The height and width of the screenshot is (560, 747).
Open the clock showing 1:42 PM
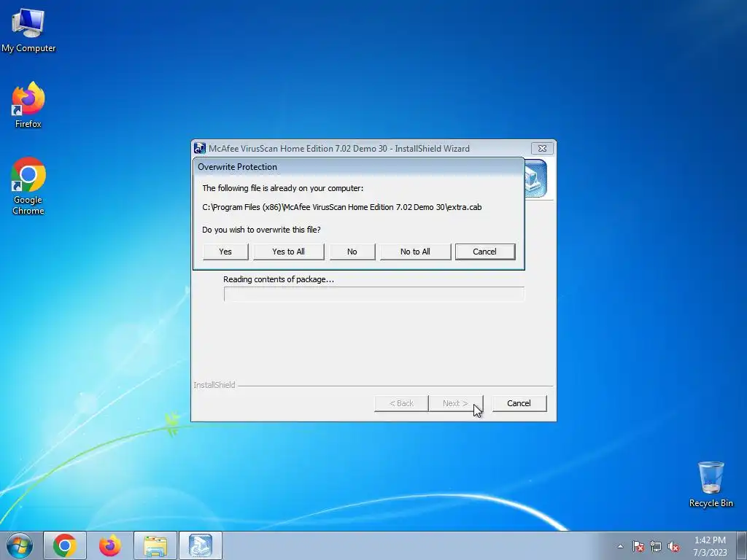(710, 545)
